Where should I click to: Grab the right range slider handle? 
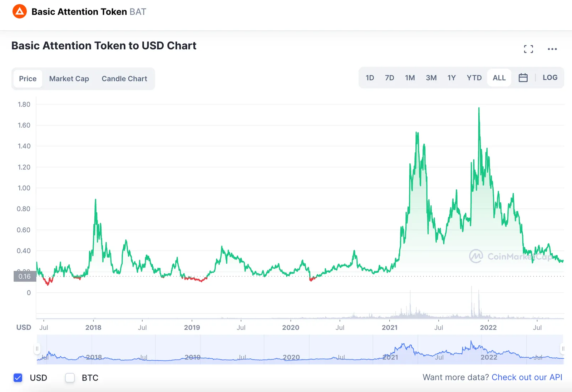coord(563,349)
